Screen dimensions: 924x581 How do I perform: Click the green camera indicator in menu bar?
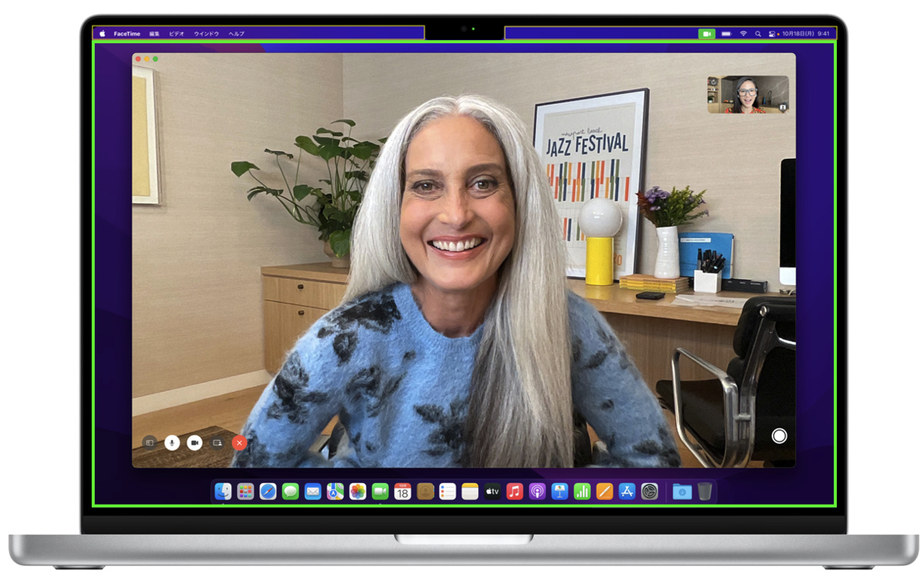tap(707, 34)
